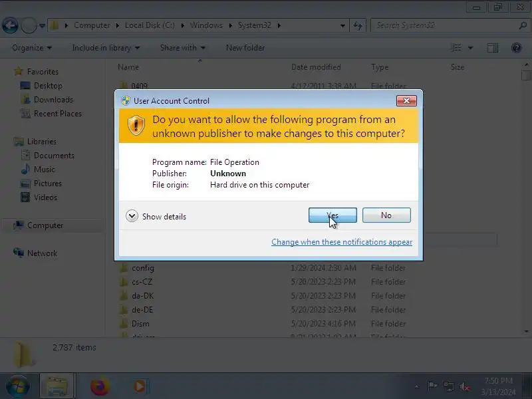The height and width of the screenshot is (399, 532).
Task: Open Change when these notifications appear link
Action: coord(342,242)
